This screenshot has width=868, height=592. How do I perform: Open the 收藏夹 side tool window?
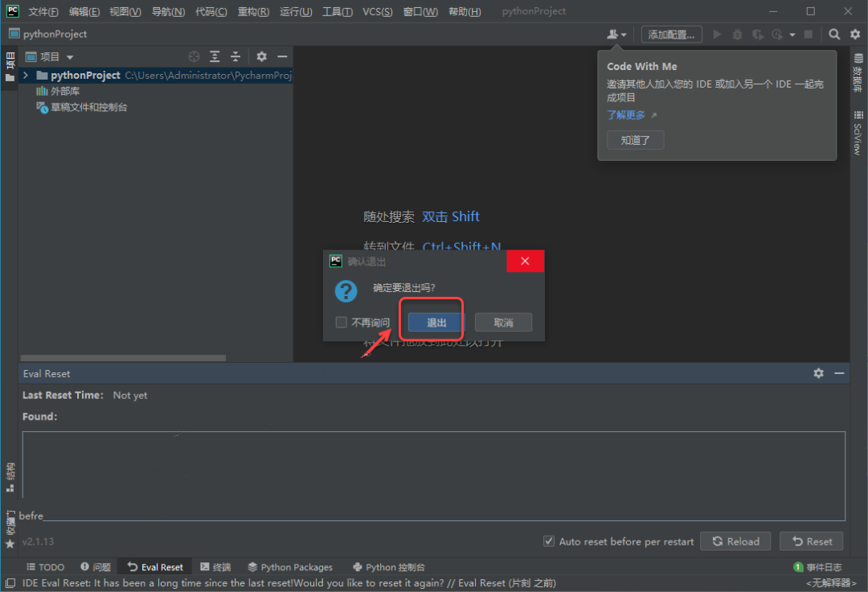coord(10,529)
